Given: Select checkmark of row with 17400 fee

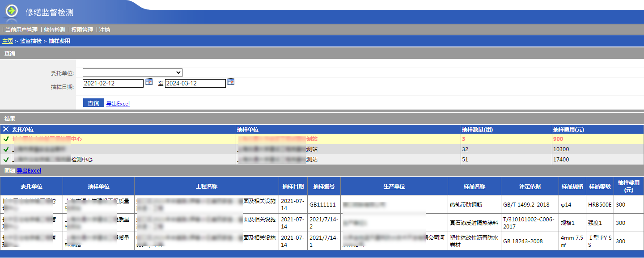Looking at the screenshot, I should click(x=6, y=159).
